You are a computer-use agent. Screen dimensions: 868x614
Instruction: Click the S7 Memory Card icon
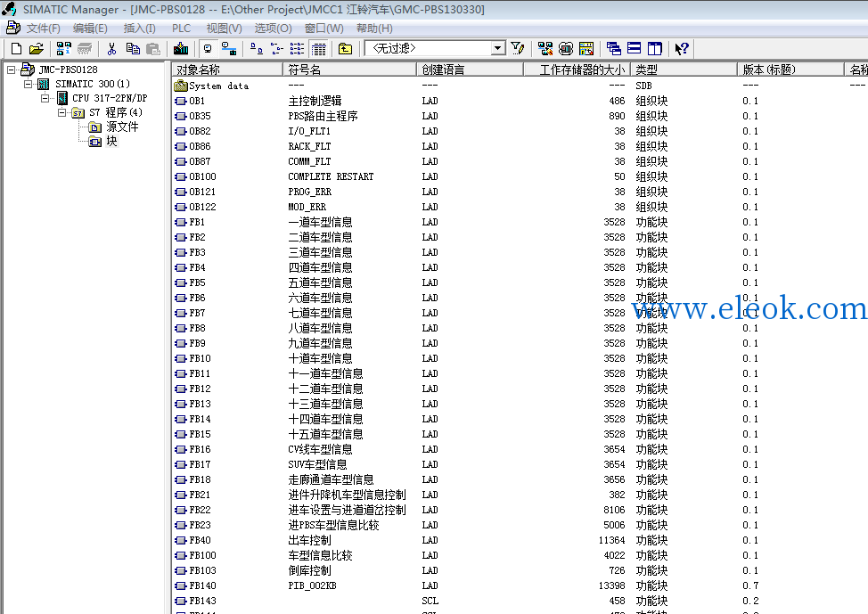(x=84, y=49)
